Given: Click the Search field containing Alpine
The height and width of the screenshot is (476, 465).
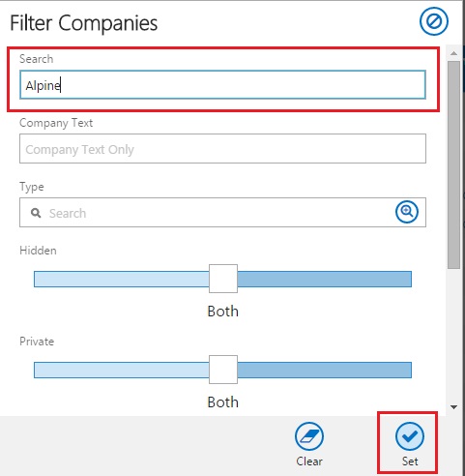Looking at the screenshot, I should click(x=222, y=85).
